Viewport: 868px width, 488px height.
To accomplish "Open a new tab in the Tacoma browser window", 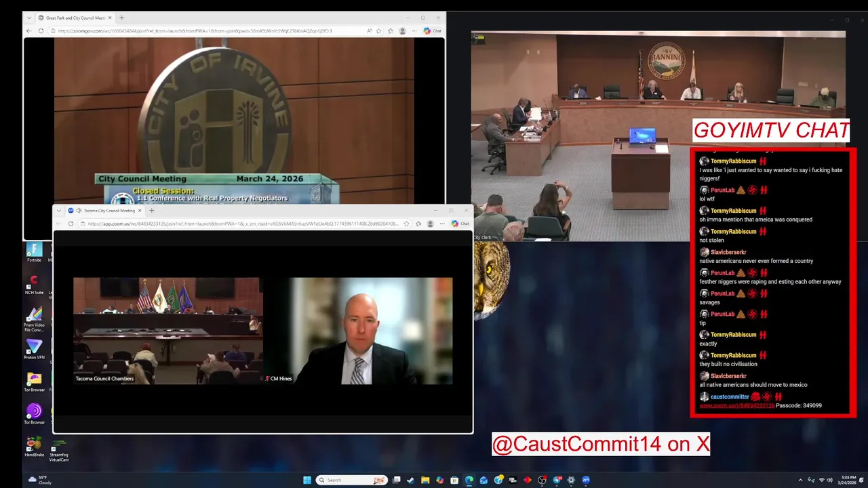I will coord(151,211).
